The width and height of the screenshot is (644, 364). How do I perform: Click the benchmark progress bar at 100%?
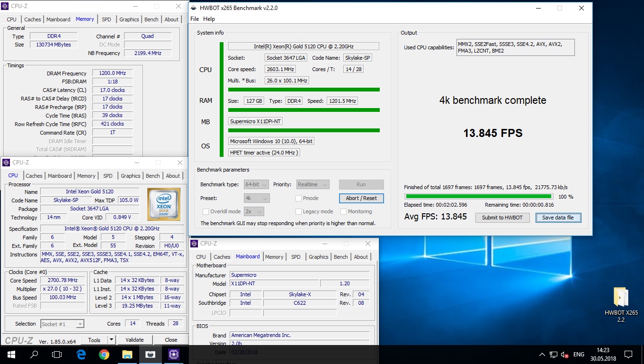[x=478, y=196]
